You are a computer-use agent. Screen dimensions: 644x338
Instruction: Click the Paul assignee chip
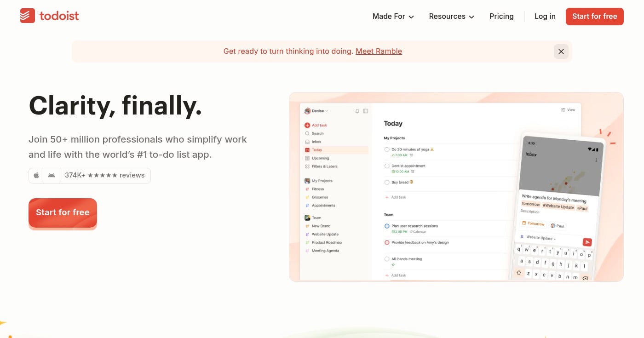(558, 226)
